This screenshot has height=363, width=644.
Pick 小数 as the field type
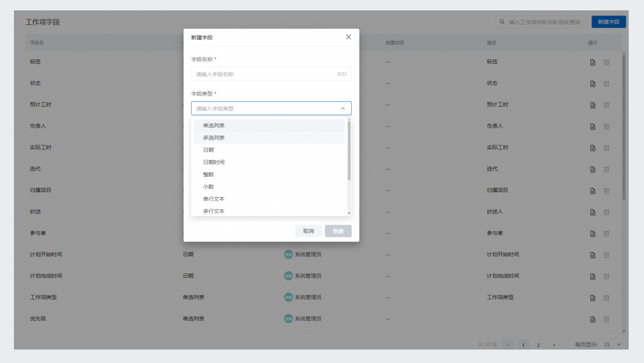(269, 187)
